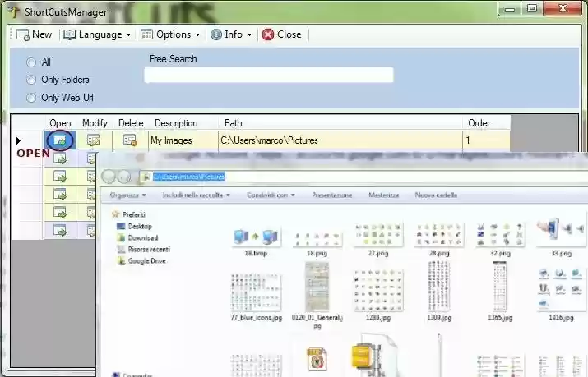Click the Path column header
This screenshot has width=588, height=377.
340,123
